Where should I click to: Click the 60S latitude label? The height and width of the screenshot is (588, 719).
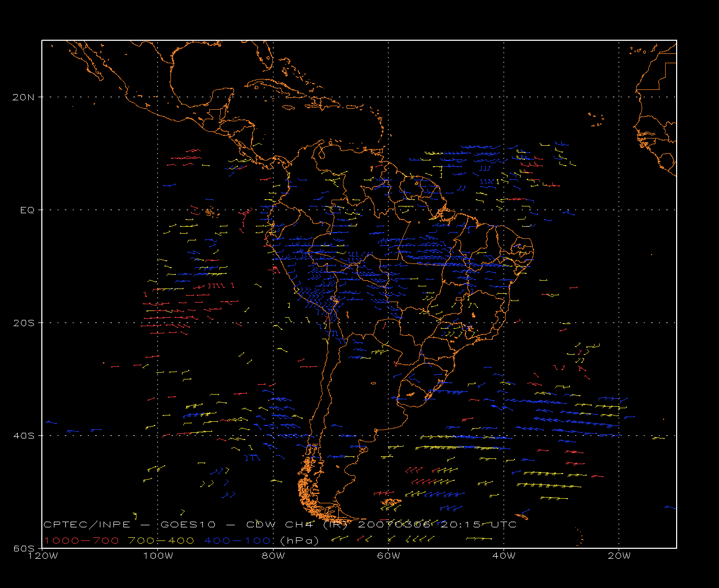[x=25, y=548]
